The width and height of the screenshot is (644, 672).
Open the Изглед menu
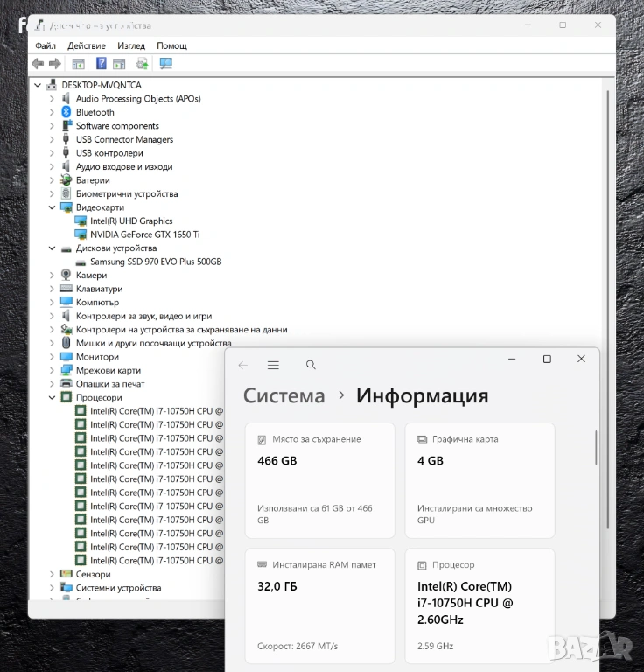131,45
